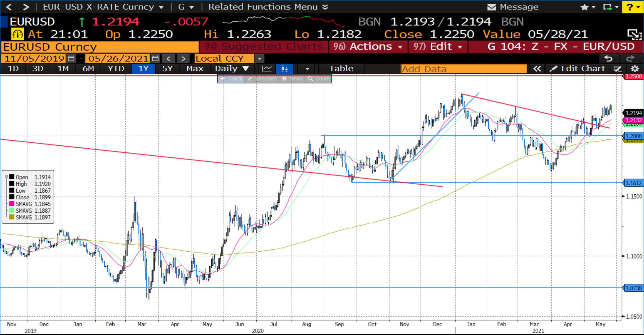Switch to Table view
The image size is (644, 335).
click(x=341, y=69)
